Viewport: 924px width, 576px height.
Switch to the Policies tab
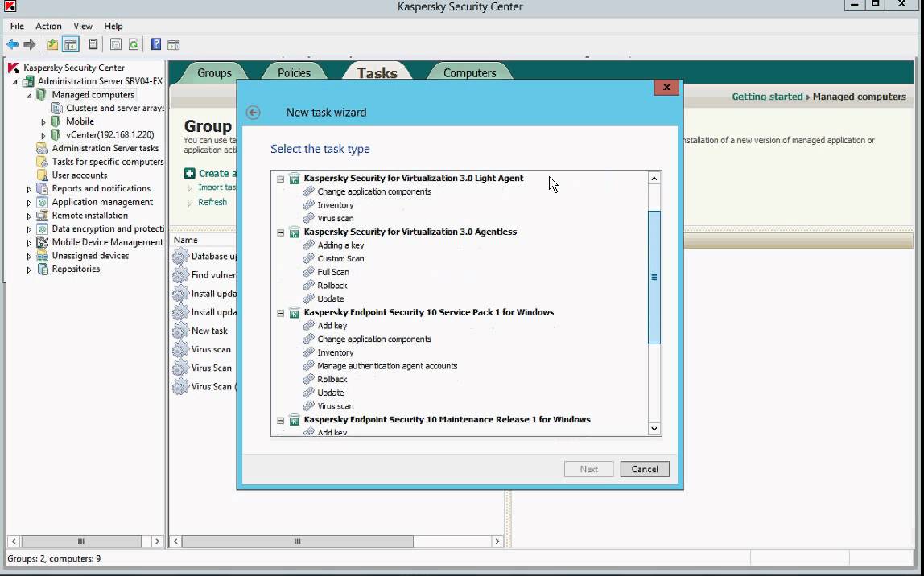294,73
